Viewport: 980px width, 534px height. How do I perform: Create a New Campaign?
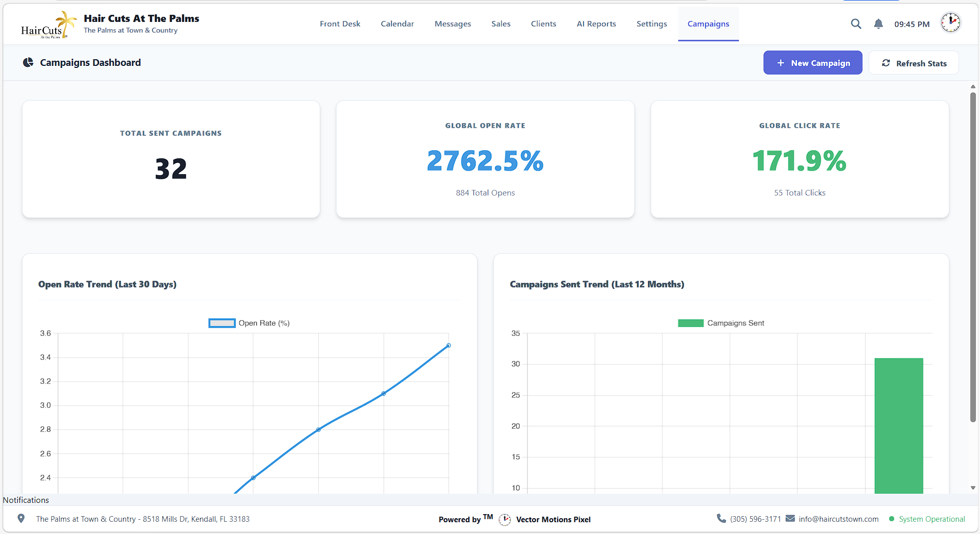(812, 62)
